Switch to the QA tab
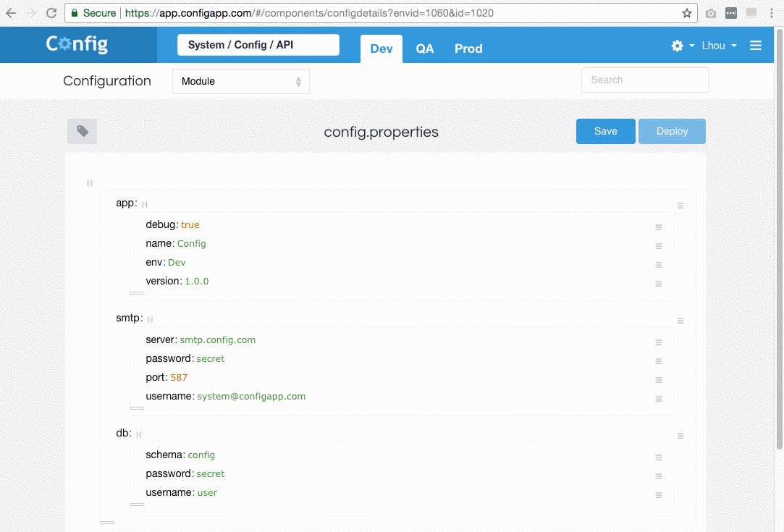Viewport: 784px width, 532px height. tap(425, 48)
